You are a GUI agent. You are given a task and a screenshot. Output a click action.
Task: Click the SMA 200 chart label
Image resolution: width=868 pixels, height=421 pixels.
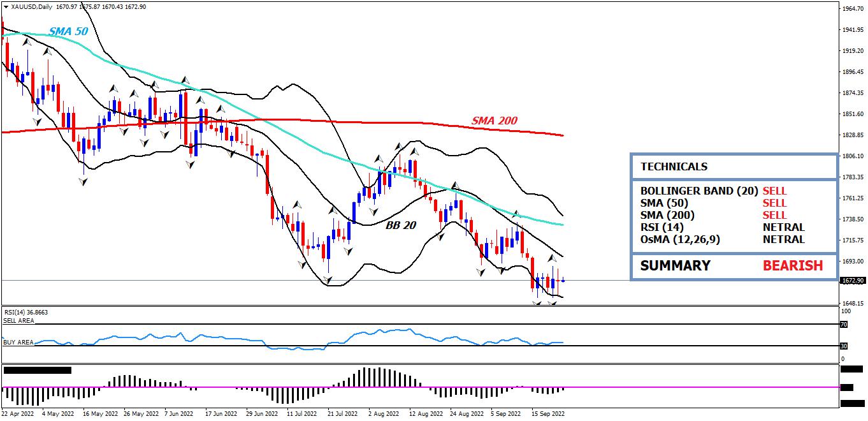point(494,121)
